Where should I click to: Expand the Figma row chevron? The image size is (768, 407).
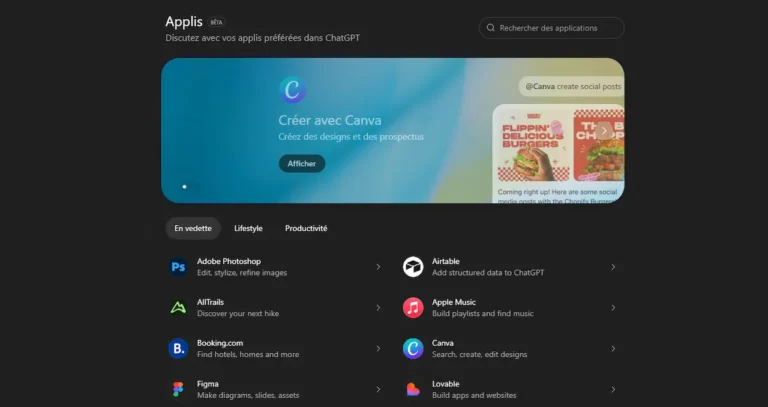pyautogui.click(x=378, y=389)
